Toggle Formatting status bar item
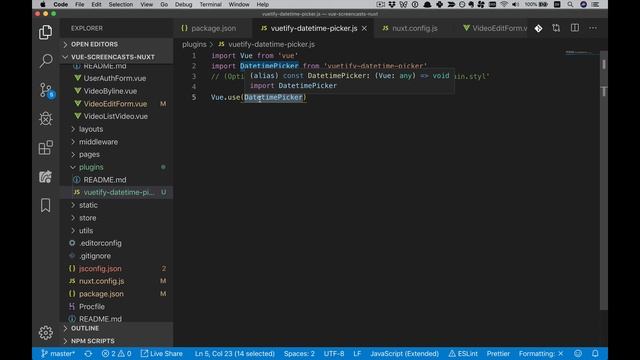The height and width of the screenshot is (360, 640). [x=541, y=353]
